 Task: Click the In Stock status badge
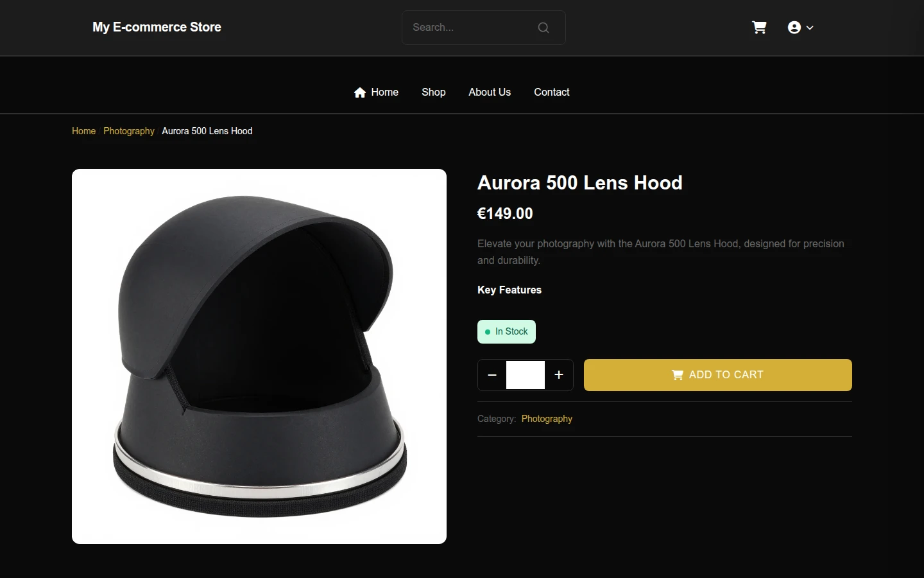[x=506, y=332]
